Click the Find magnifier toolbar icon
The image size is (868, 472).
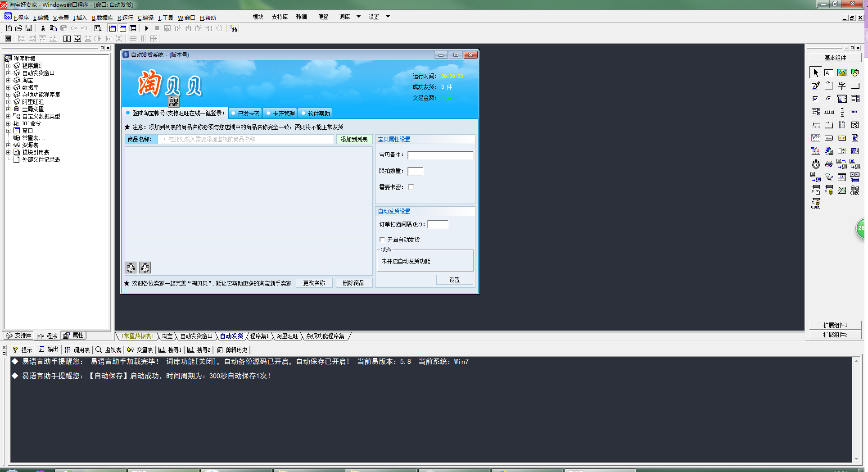(98, 28)
